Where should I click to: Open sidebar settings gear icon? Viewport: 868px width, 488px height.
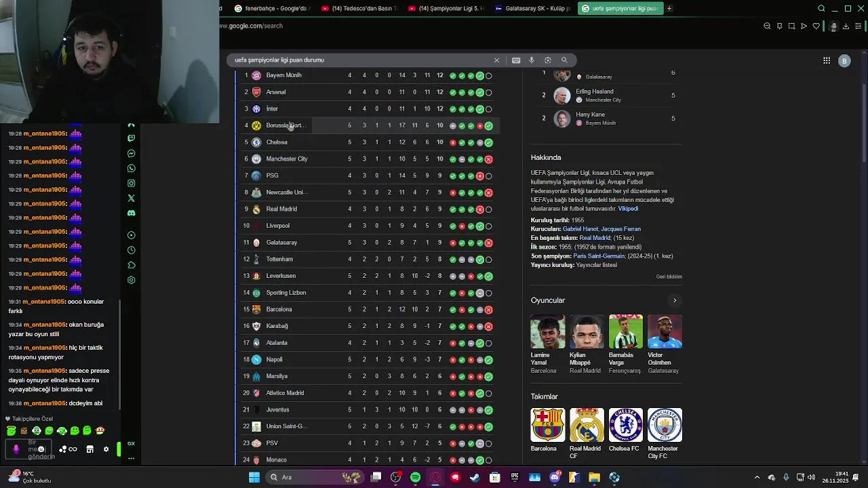pos(131,280)
